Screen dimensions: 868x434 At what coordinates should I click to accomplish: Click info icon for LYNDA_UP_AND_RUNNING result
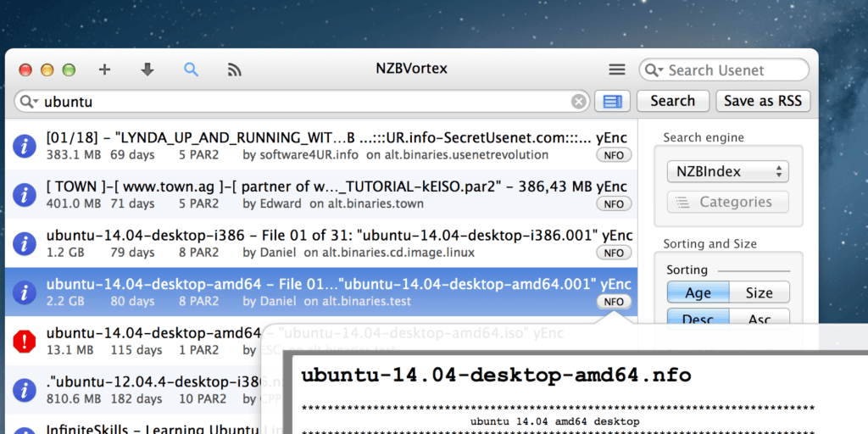click(x=25, y=146)
